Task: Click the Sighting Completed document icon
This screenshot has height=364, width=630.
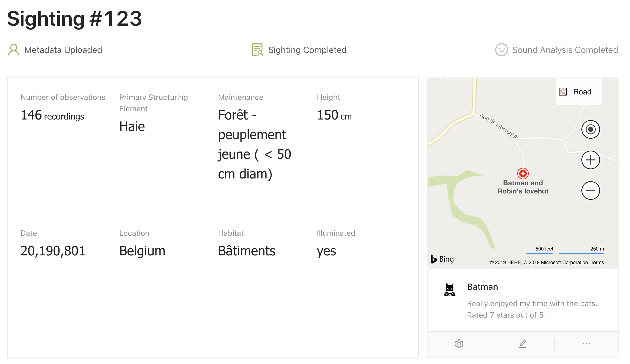Action: pyautogui.click(x=257, y=50)
